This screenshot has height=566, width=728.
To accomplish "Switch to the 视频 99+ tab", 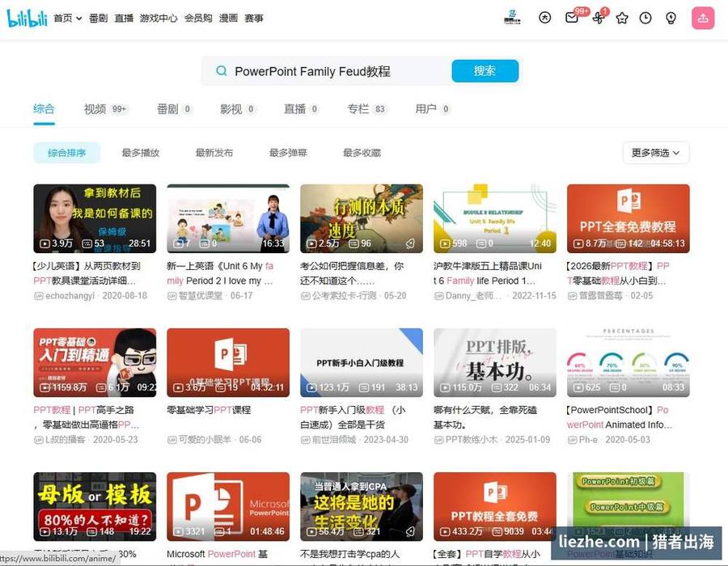I will pos(105,109).
